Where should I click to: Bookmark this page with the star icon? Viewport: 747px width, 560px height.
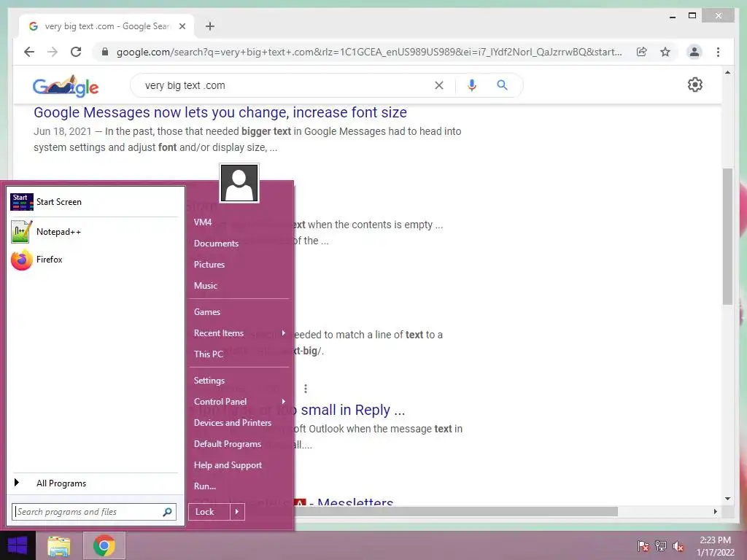[x=665, y=52]
